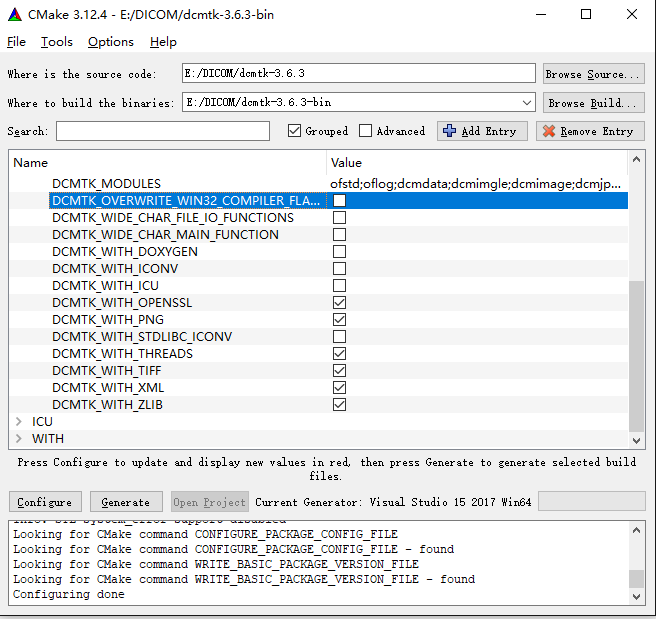
Task: Open the Tools menu
Action: coord(56,42)
